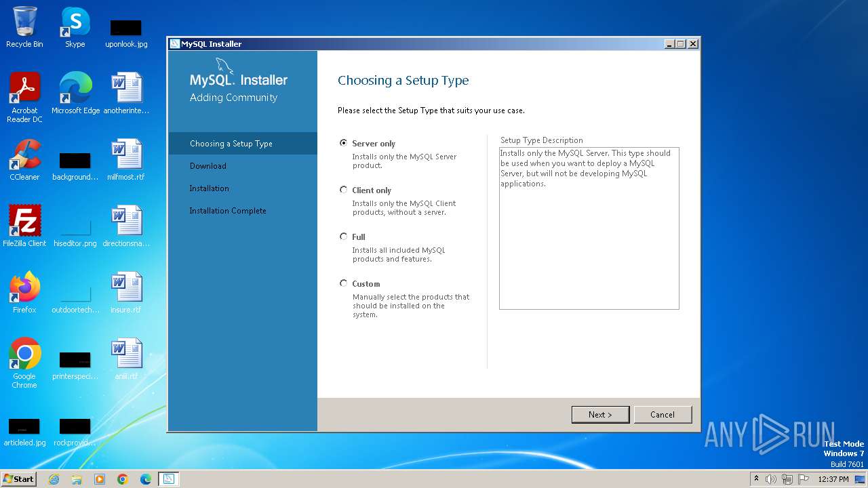
Task: Launch Skype from the desktop shortcut
Action: point(75,27)
